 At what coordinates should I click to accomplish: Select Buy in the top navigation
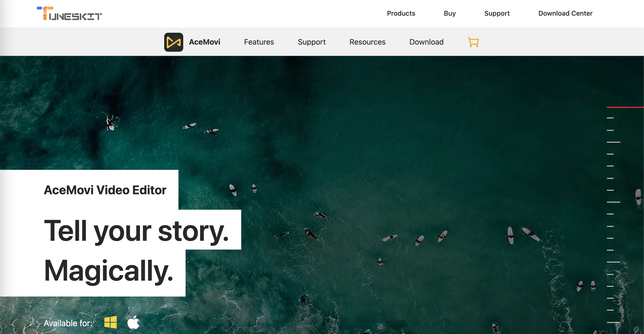coord(450,14)
